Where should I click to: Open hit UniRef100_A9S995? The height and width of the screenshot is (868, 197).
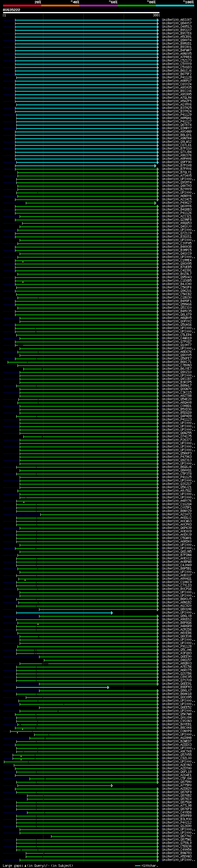[176, 94]
